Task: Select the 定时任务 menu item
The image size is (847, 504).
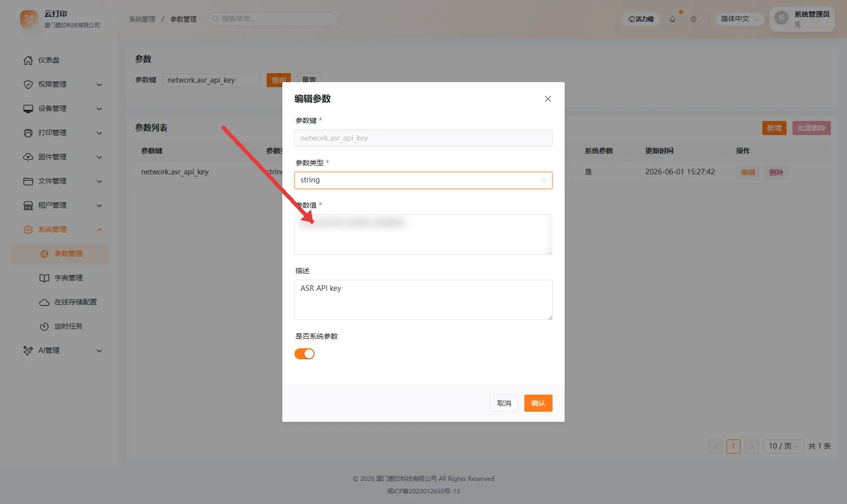Action: tap(59, 327)
